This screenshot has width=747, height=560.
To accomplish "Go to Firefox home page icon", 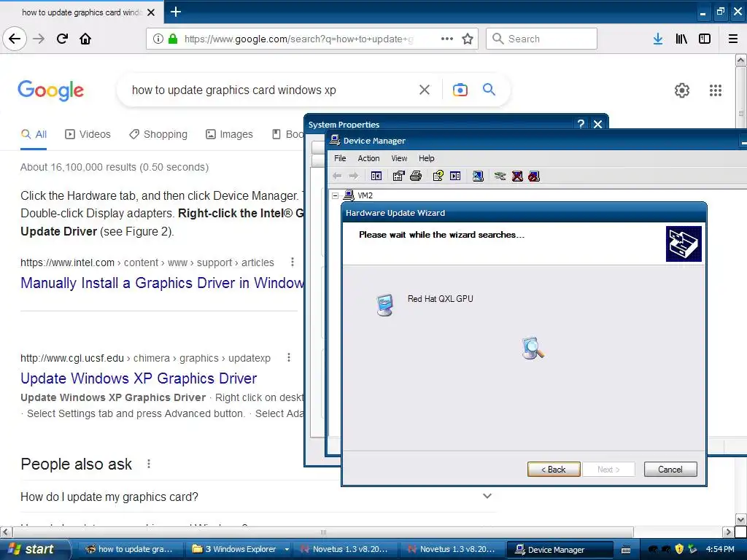I will [85, 39].
